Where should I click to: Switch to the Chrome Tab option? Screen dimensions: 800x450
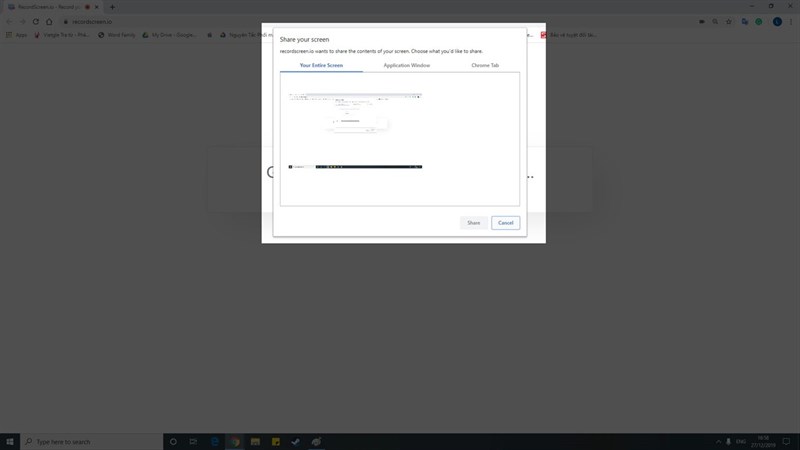[485, 65]
